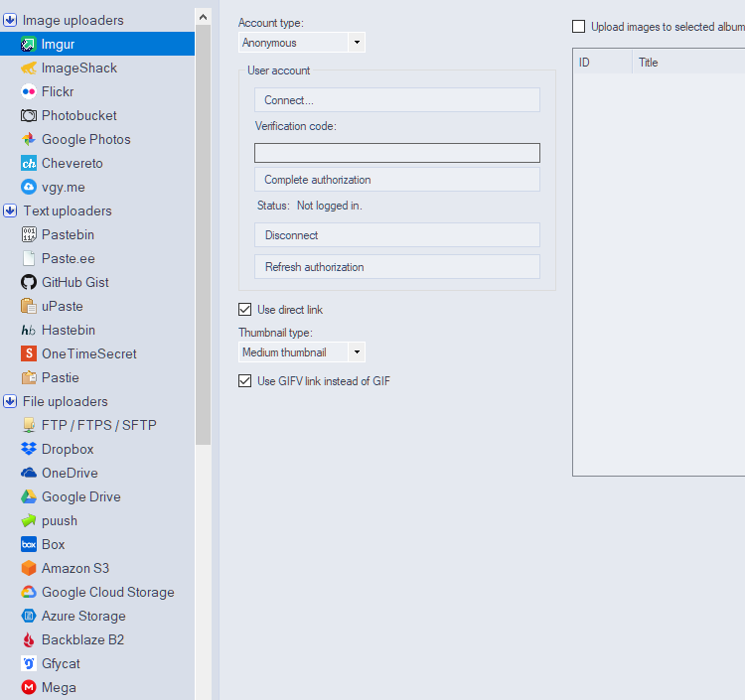Open the Gfycat icon
This screenshot has height=700, width=745.
tap(29, 663)
